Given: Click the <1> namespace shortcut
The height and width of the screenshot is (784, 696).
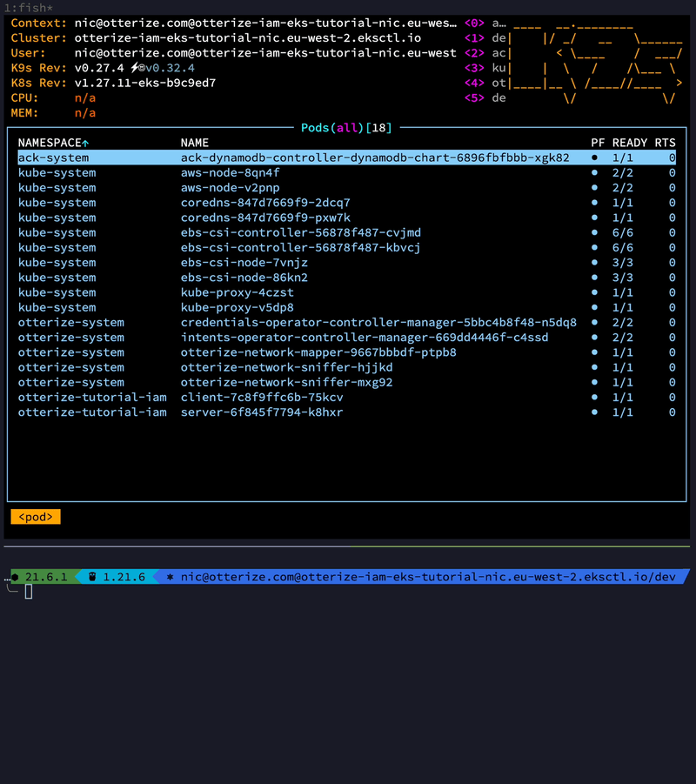Looking at the screenshot, I should pyautogui.click(x=474, y=38).
